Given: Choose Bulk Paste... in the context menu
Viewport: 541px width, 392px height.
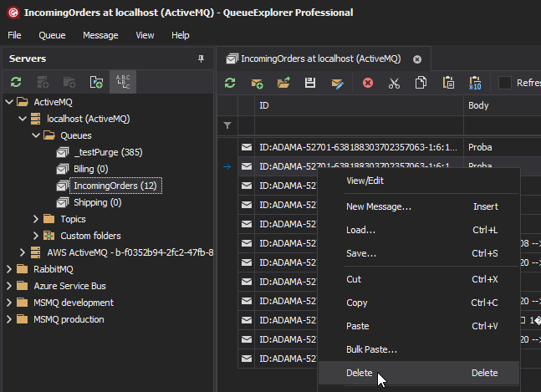Looking at the screenshot, I should coord(419,349).
